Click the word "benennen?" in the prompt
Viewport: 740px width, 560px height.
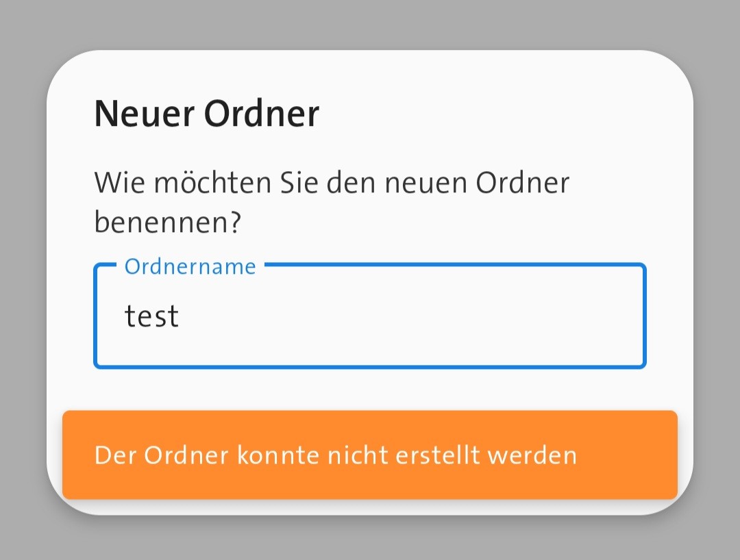(x=168, y=222)
